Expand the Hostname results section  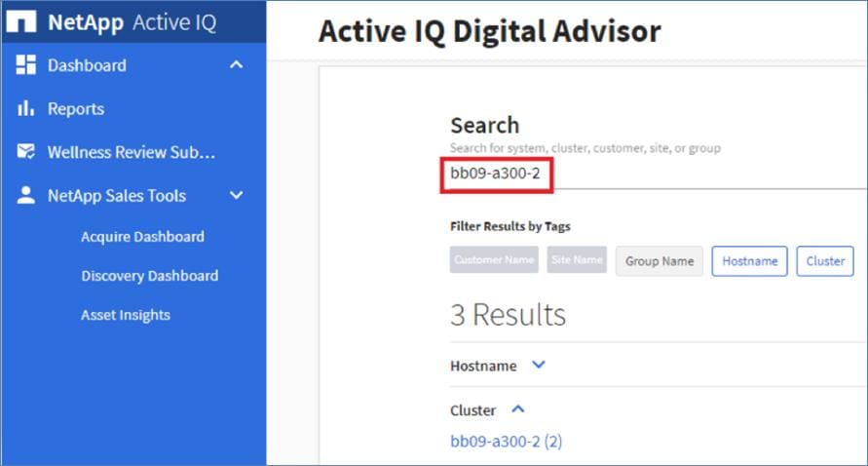539,365
